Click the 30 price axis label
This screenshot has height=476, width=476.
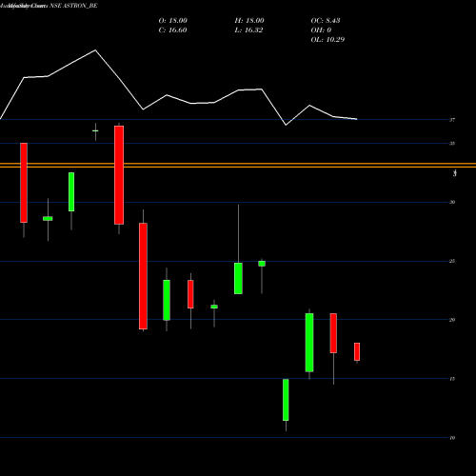(x=452, y=202)
